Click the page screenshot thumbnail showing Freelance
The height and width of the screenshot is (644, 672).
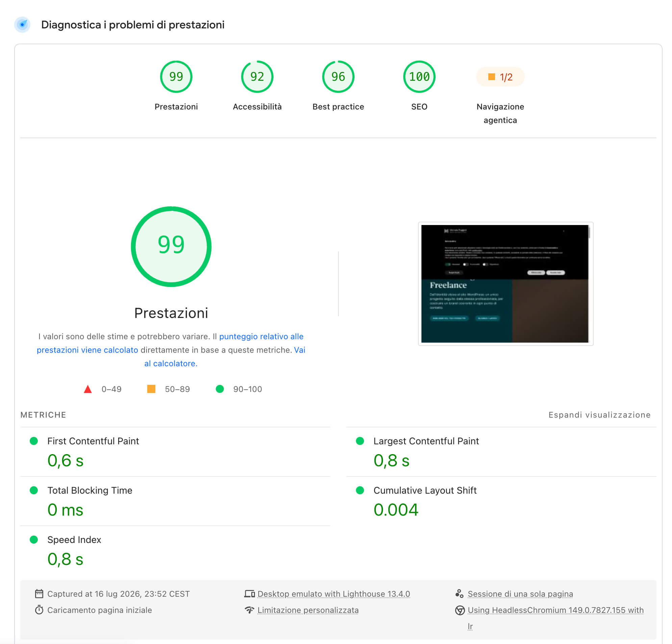[506, 283]
